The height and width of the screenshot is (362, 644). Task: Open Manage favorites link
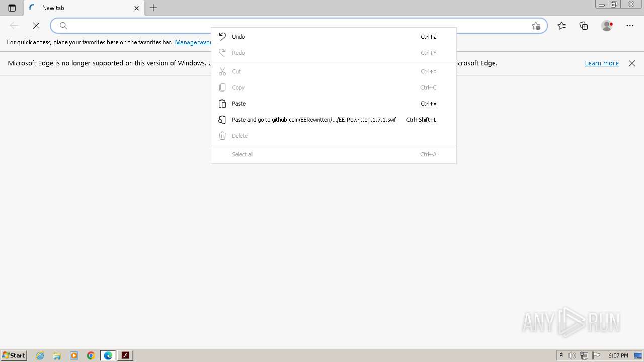tap(193, 42)
